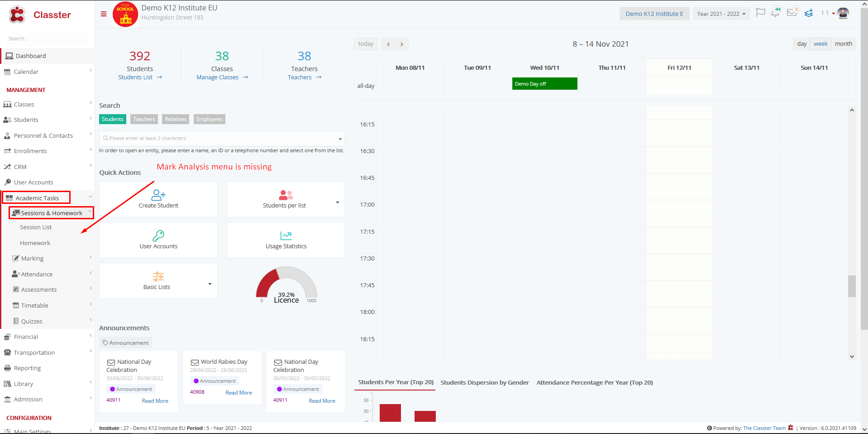
Task: Open the Homework menu item
Action: point(35,243)
